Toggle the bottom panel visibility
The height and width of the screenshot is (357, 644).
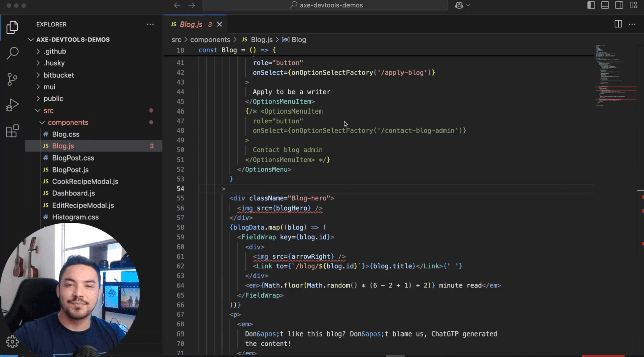605,5
